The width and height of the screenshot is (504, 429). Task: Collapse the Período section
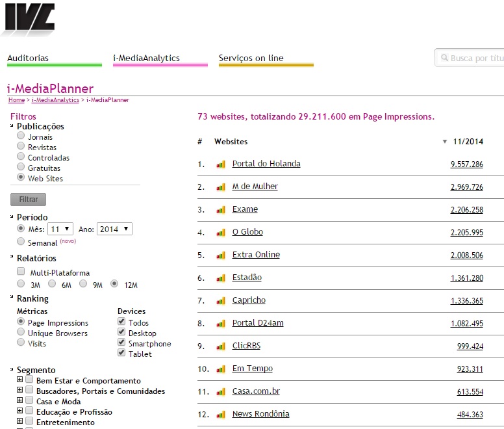pyautogui.click(x=12, y=216)
